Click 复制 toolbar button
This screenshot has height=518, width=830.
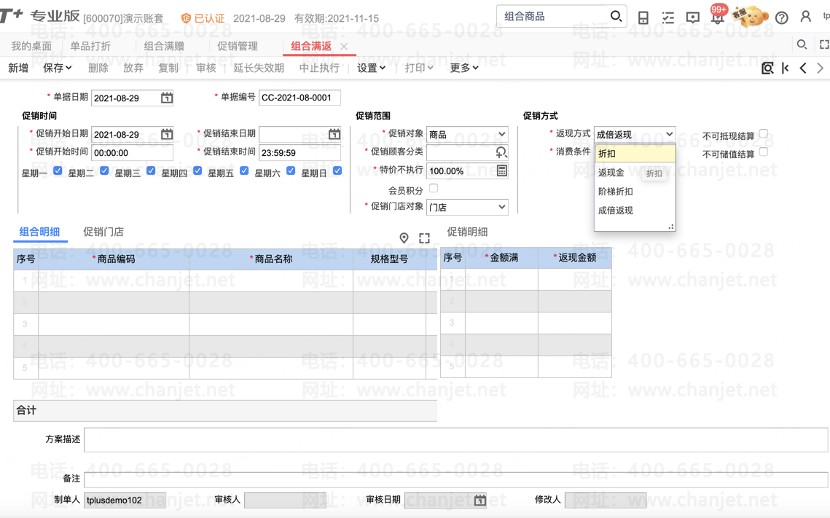(168, 68)
